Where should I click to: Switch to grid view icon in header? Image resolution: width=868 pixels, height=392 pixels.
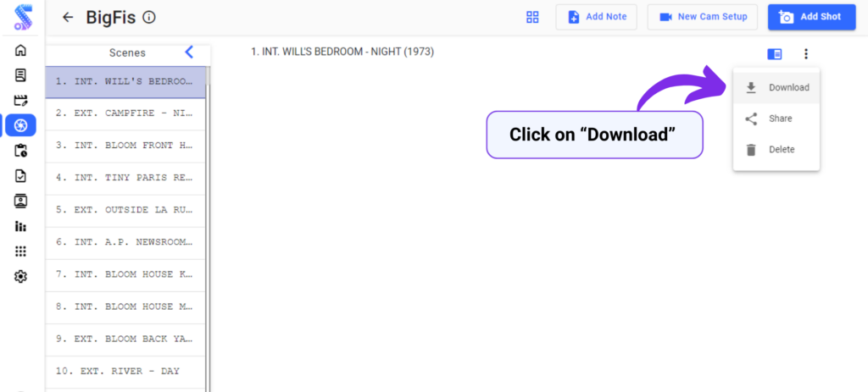532,17
